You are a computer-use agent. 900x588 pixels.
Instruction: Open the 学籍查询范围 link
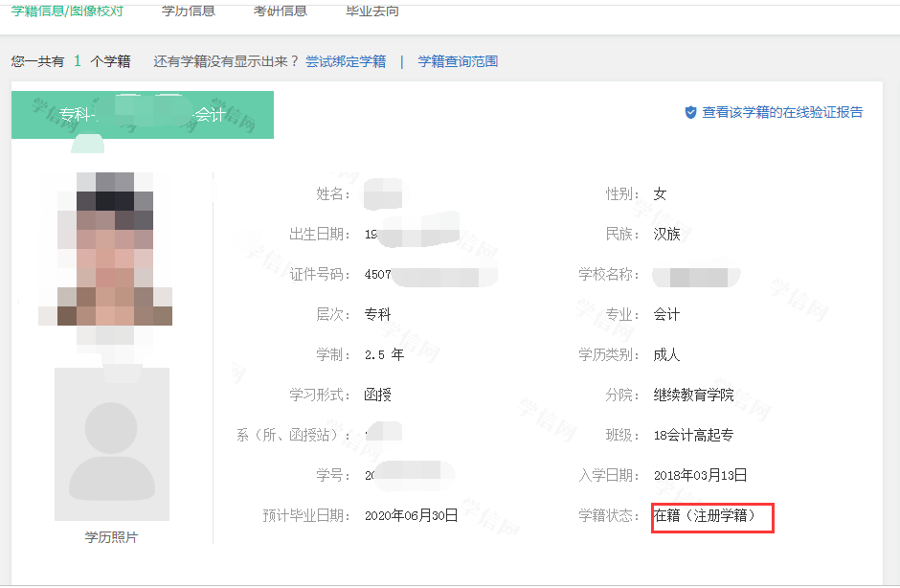tap(458, 61)
